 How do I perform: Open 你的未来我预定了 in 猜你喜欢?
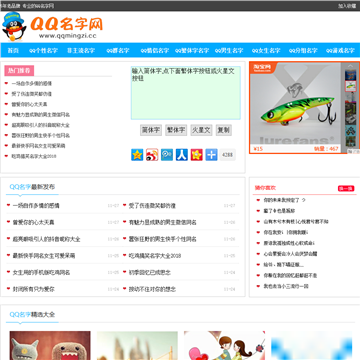(285, 200)
